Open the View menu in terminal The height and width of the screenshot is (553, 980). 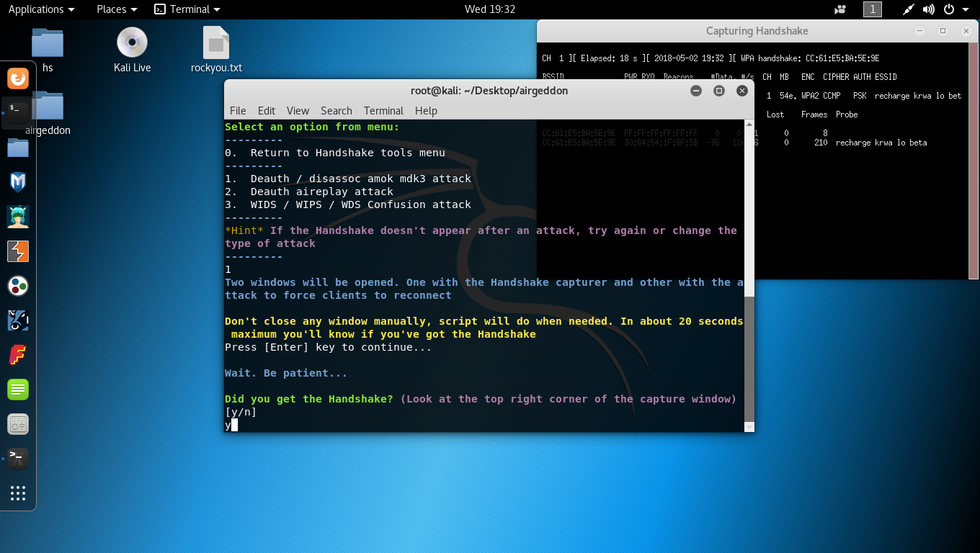(298, 110)
